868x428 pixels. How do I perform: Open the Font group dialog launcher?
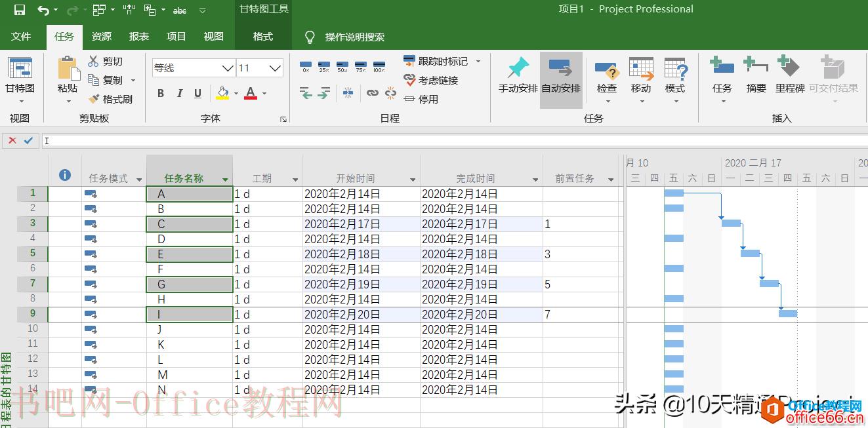pyautogui.click(x=283, y=119)
